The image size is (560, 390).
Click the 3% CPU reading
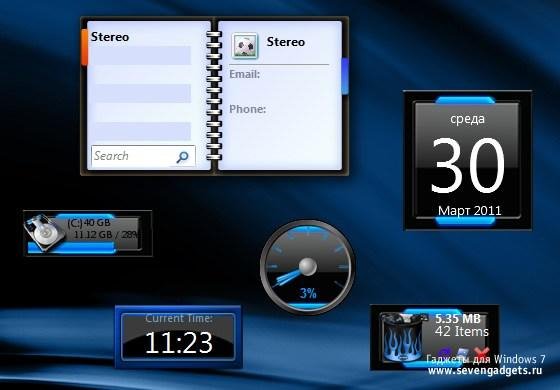tap(308, 293)
